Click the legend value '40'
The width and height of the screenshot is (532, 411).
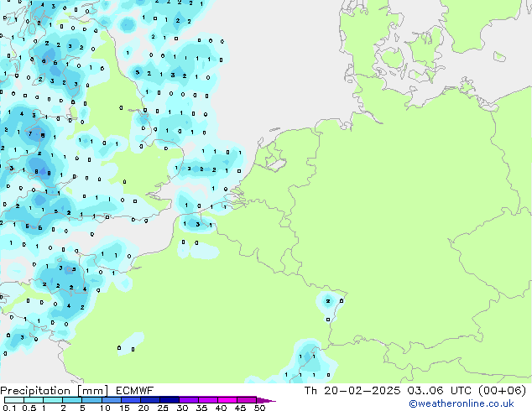[221, 408]
